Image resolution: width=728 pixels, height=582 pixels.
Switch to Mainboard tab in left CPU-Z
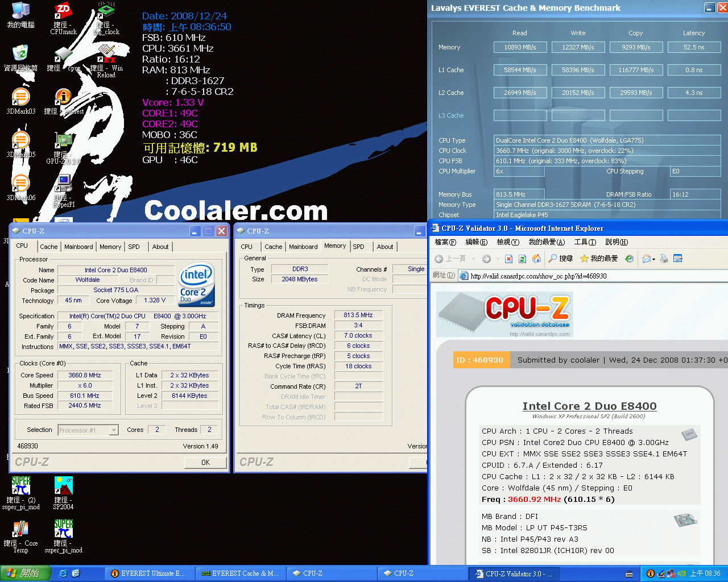click(78, 247)
